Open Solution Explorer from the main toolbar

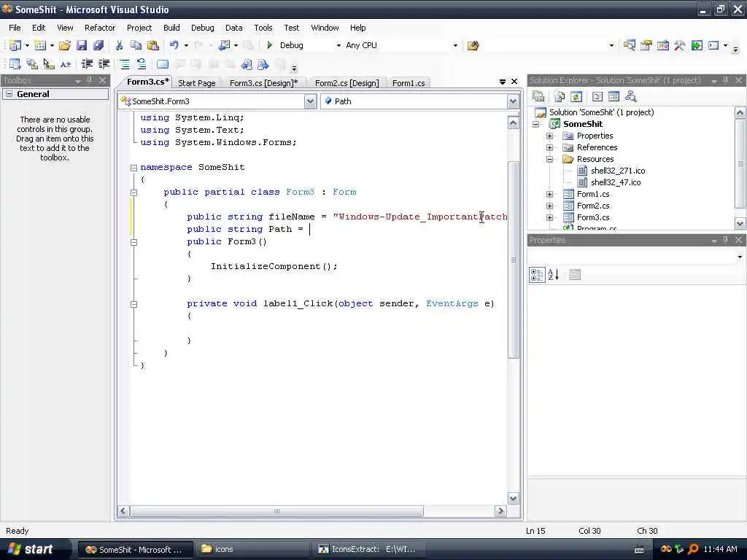(630, 45)
